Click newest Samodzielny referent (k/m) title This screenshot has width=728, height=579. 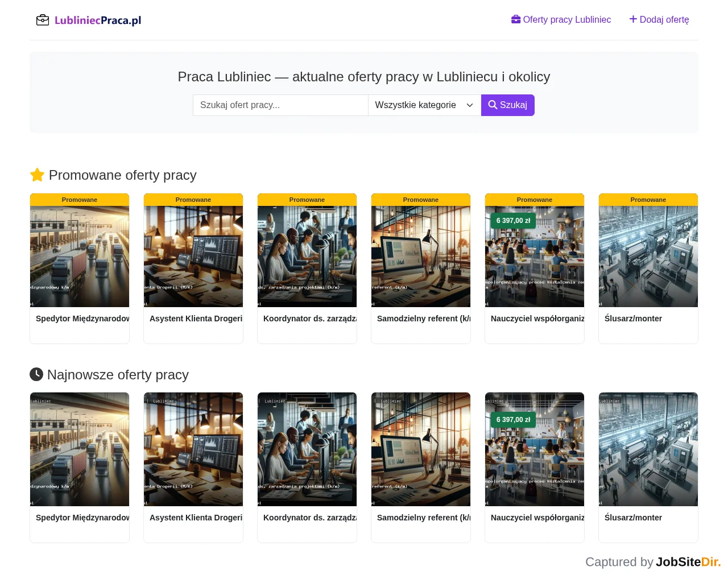click(424, 518)
